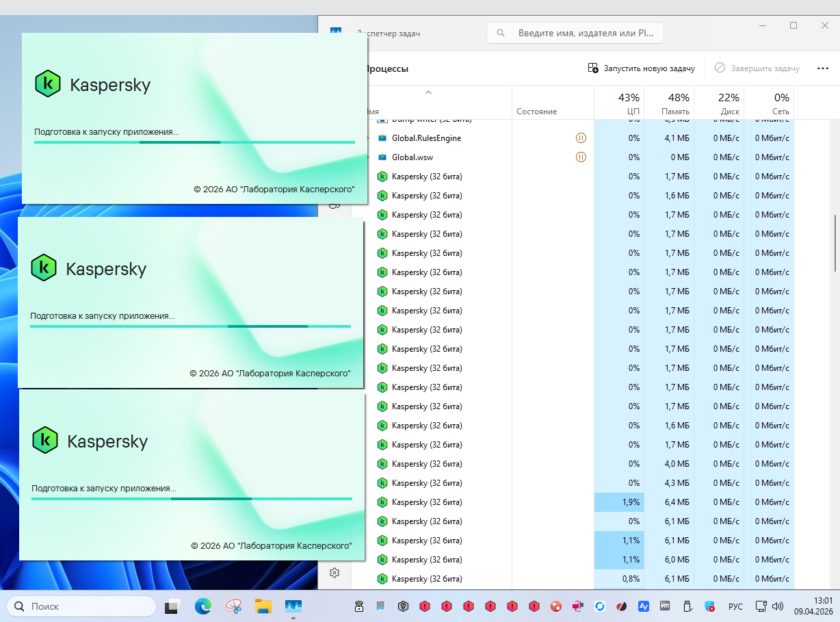Click the Windows taskbar Поиск search box
The image size is (840, 622).
click(x=81, y=606)
